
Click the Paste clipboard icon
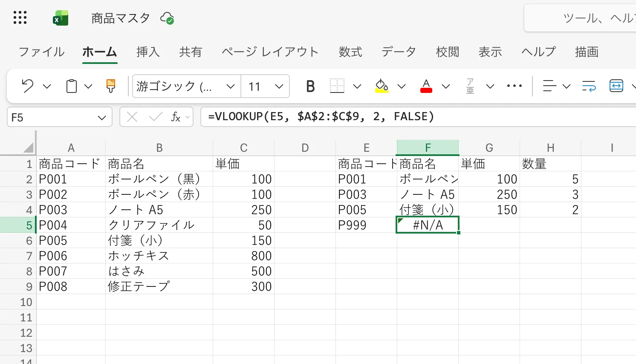click(72, 86)
